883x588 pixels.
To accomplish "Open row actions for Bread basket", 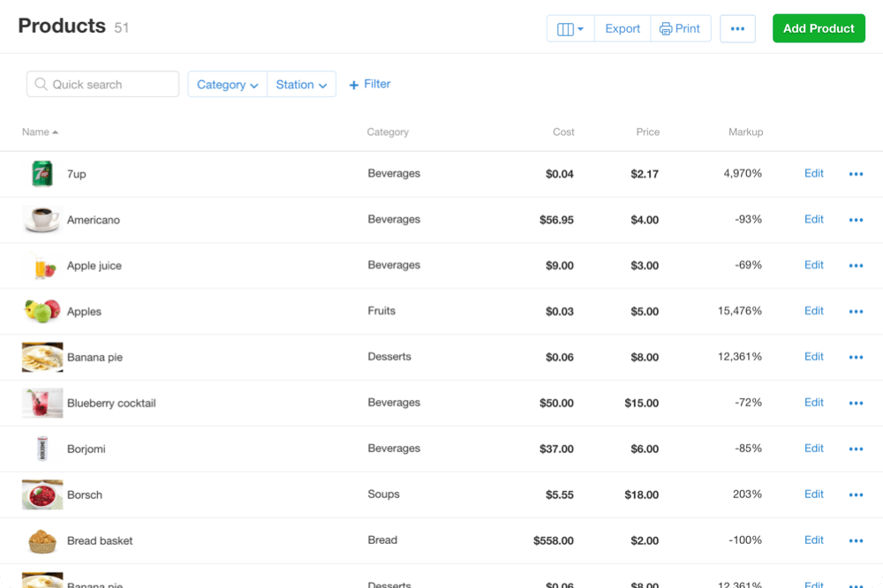I will [x=856, y=540].
